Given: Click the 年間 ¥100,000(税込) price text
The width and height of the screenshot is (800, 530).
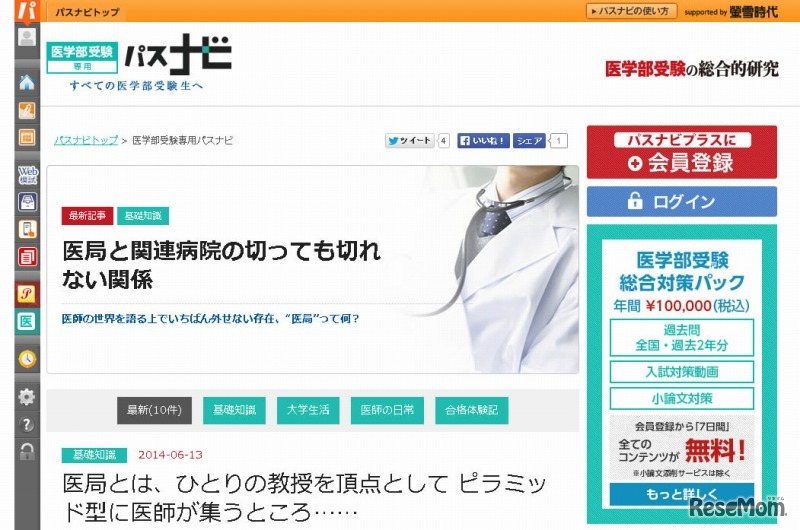Looking at the screenshot, I should (682, 306).
